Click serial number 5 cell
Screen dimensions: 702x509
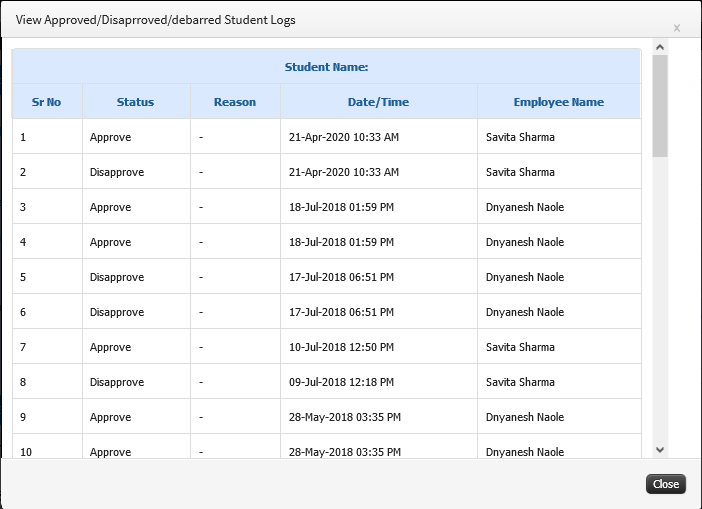pos(47,277)
